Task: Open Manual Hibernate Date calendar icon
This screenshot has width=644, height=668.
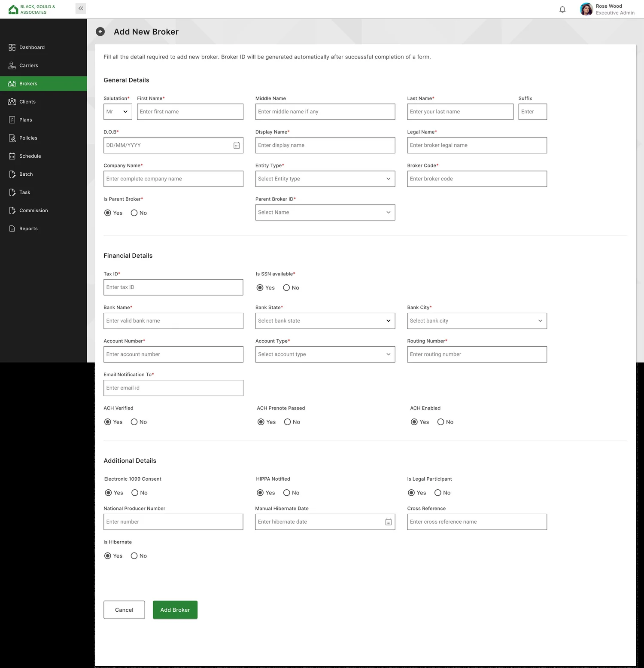Action: click(389, 522)
